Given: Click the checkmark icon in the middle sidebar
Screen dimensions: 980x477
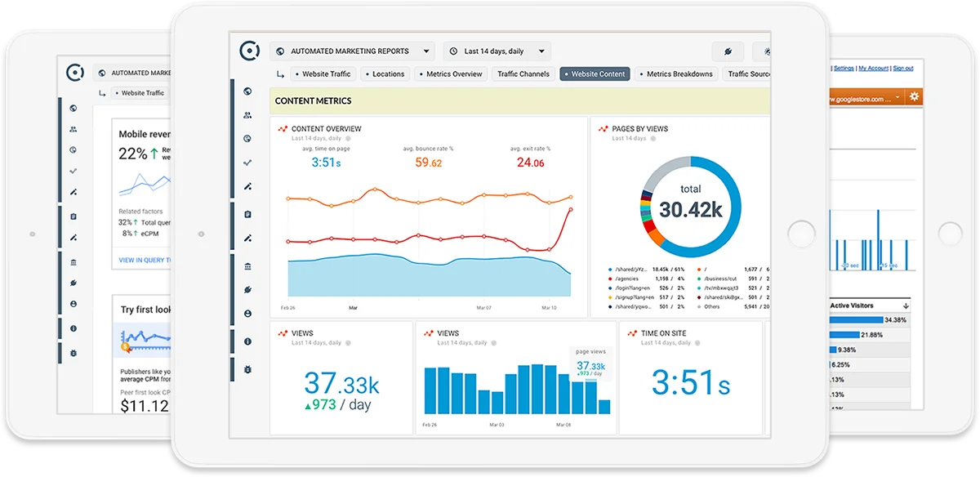Looking at the screenshot, I should (247, 163).
